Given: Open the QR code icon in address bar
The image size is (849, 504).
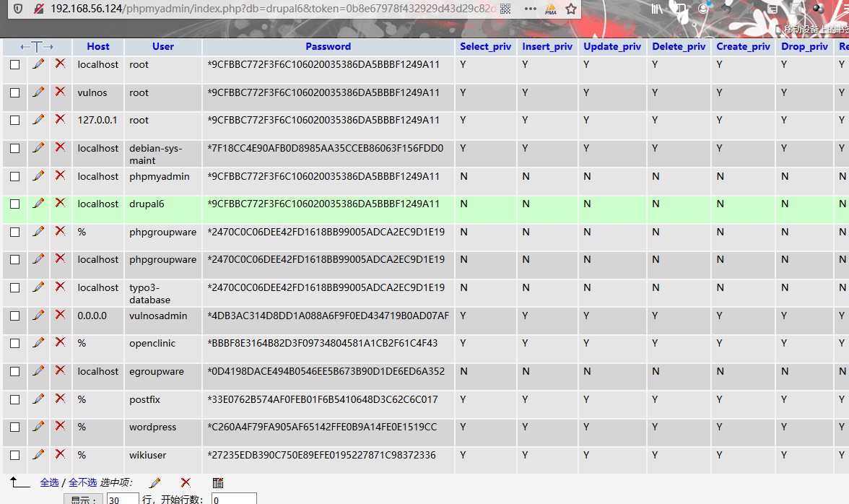Looking at the screenshot, I should click(x=505, y=9).
